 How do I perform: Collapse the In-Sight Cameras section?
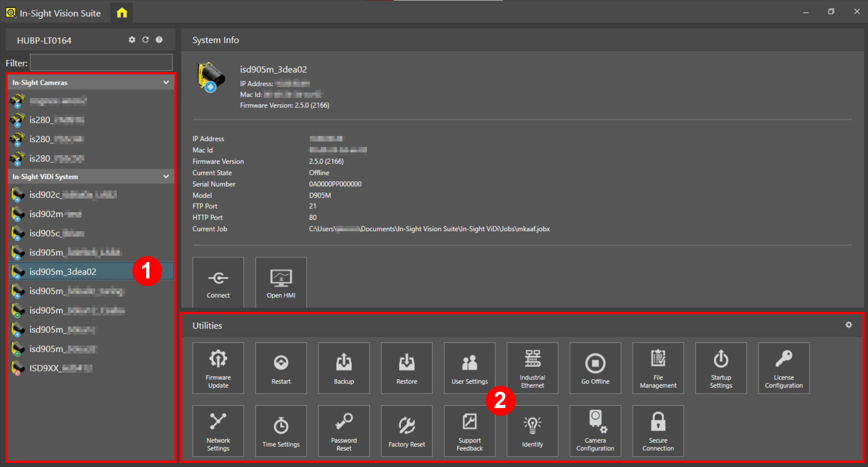[x=166, y=83]
